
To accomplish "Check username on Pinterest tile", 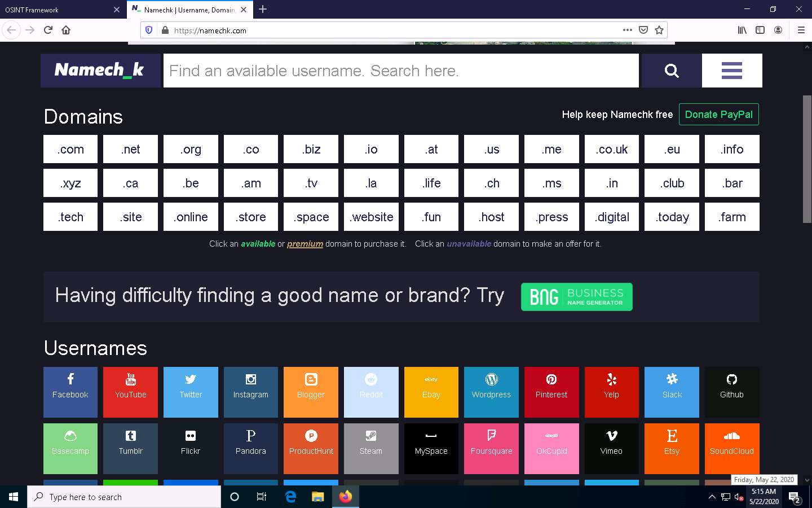I will pyautogui.click(x=551, y=392).
